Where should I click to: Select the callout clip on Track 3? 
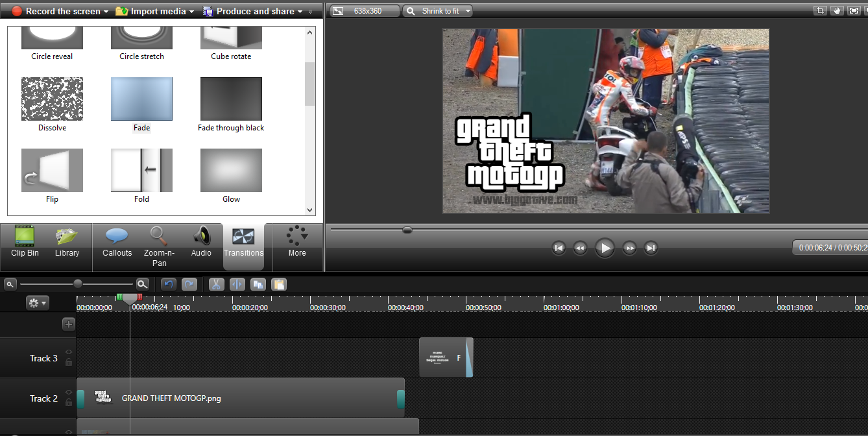446,357
